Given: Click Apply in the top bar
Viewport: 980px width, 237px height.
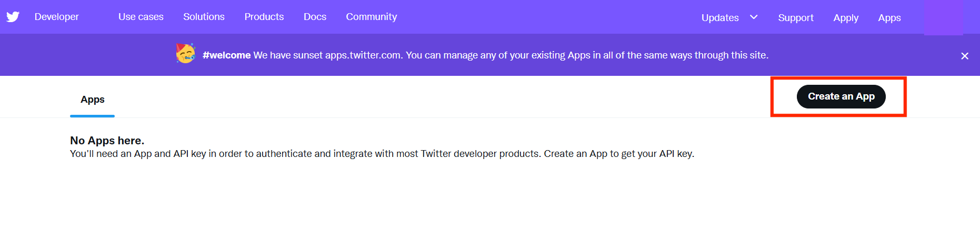Looking at the screenshot, I should click(845, 18).
